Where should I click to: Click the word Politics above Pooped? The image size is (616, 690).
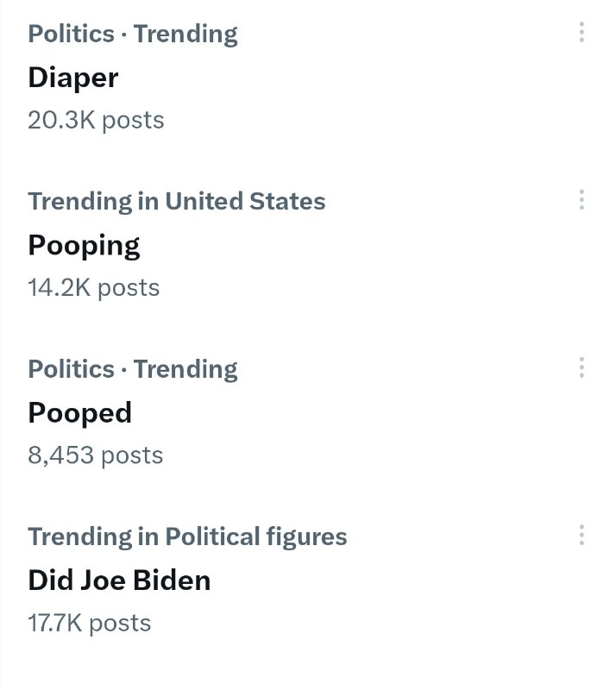point(71,369)
